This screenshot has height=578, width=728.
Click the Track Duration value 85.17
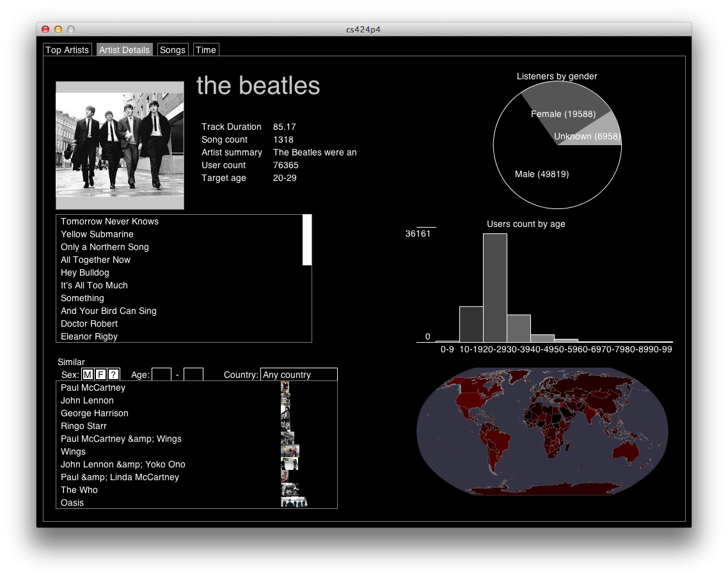click(284, 127)
